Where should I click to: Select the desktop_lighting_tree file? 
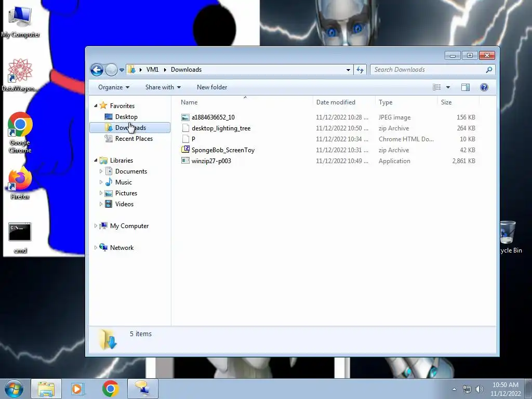tap(221, 128)
